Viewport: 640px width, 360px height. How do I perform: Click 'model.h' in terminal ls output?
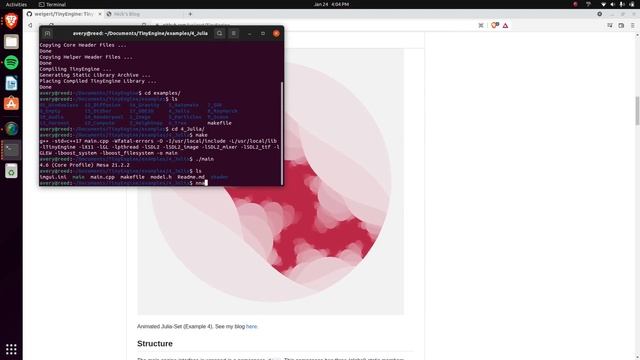pyautogui.click(x=161, y=177)
